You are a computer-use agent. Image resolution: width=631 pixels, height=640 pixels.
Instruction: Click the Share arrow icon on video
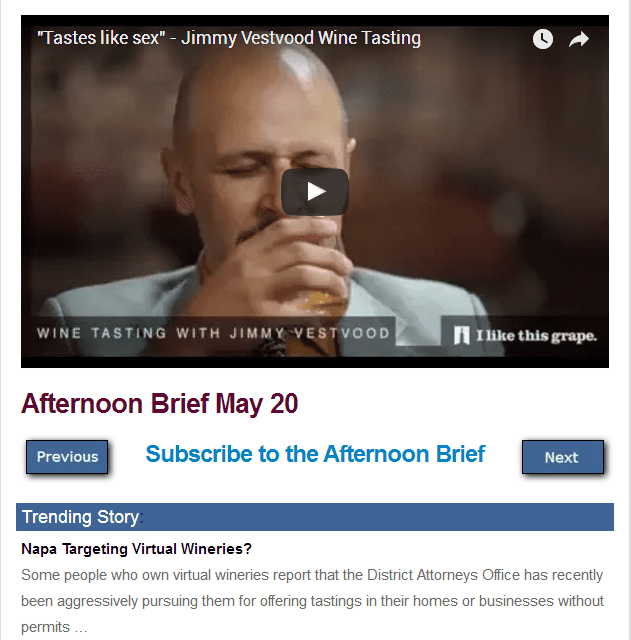click(579, 40)
